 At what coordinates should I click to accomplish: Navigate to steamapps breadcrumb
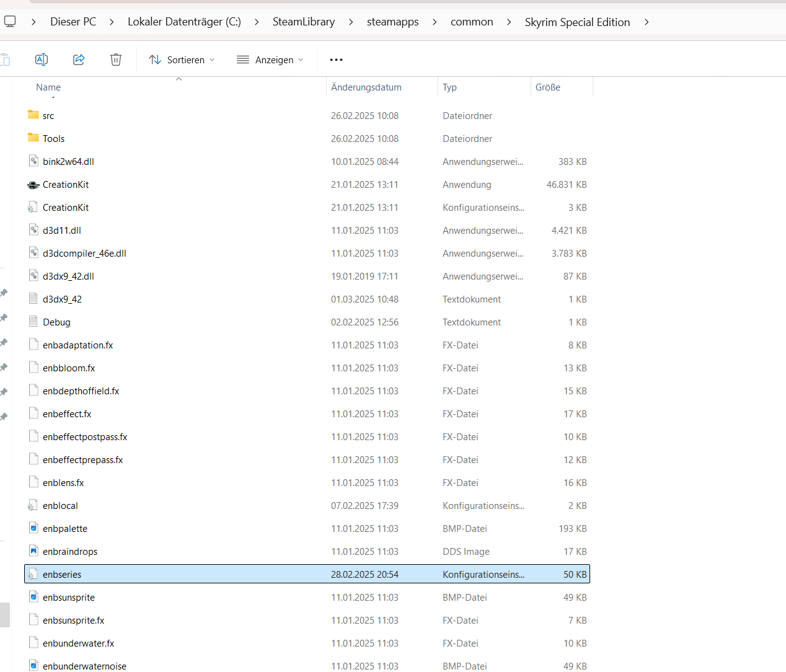coord(393,22)
